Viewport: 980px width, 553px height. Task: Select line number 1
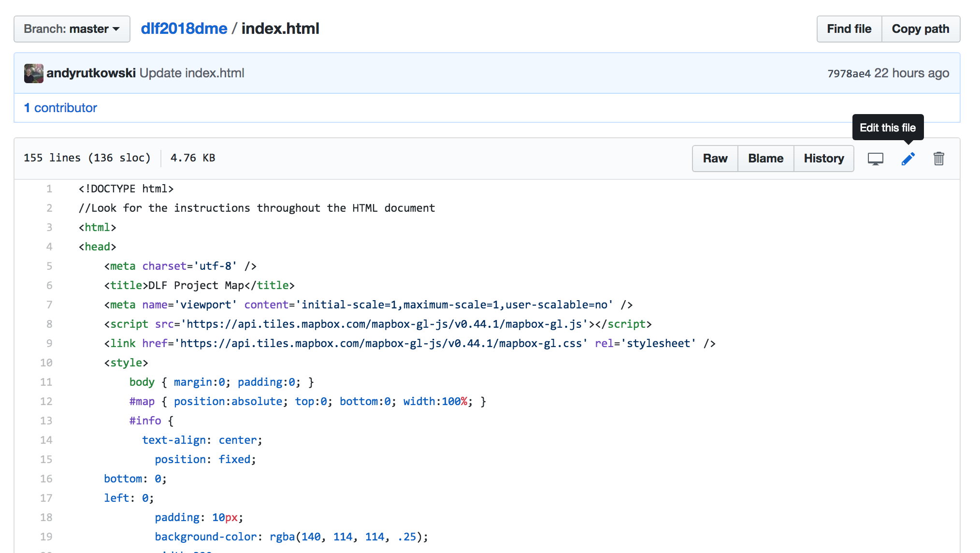point(49,189)
